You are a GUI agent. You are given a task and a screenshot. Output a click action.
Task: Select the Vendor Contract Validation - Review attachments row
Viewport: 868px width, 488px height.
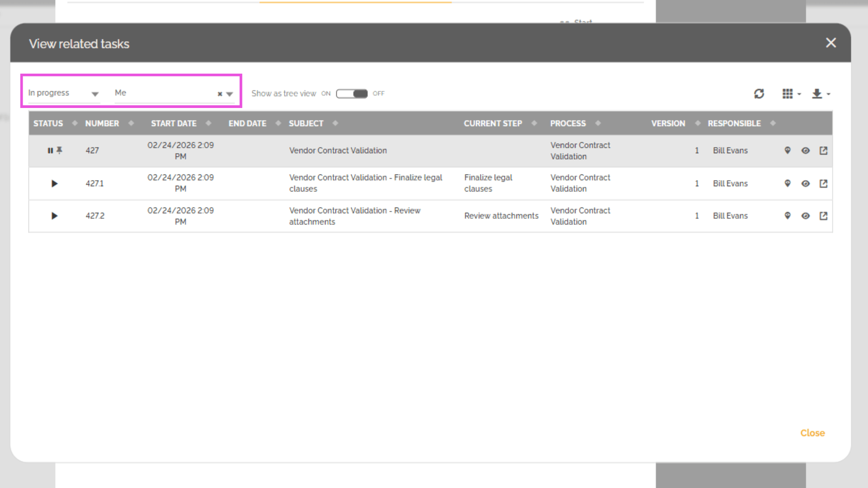pyautogui.click(x=354, y=216)
